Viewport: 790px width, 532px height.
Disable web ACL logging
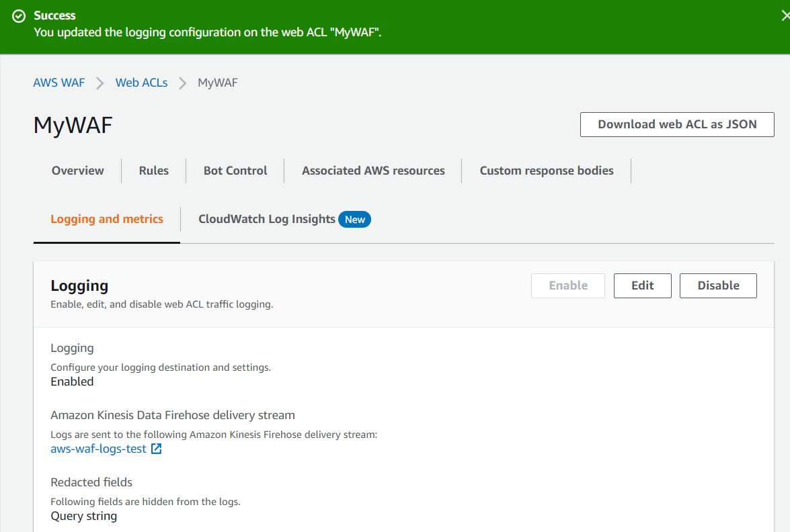click(x=718, y=286)
